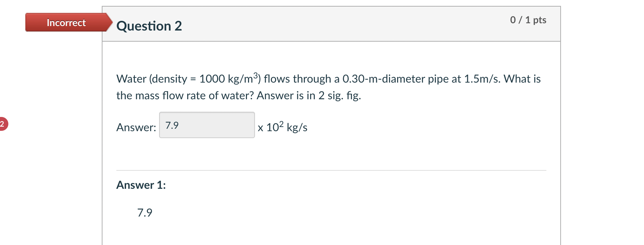Click the arrow tip of the Incorrect ribbon

(110, 23)
